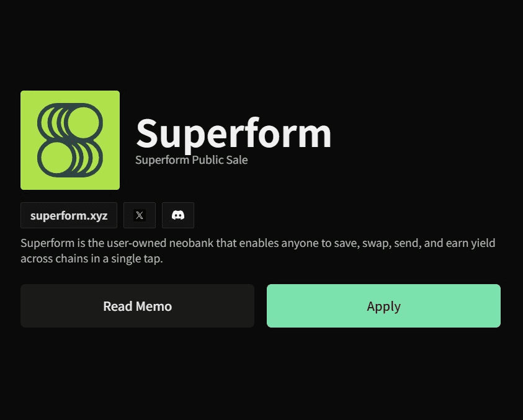Open the X (Twitter) social icon
Viewport: 523px width, 420px height.
coord(140,215)
